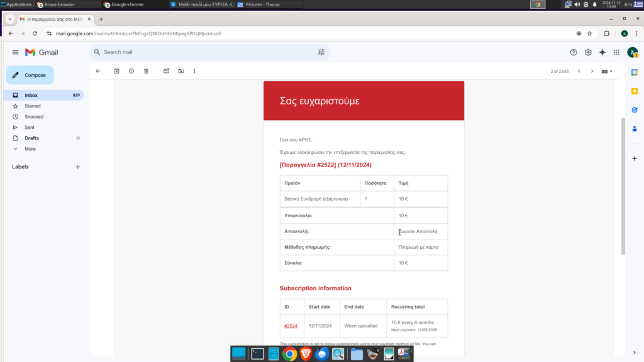This screenshot has height=362, width=644.
Task: Open the more actions three-dot menu
Action: 195,71
